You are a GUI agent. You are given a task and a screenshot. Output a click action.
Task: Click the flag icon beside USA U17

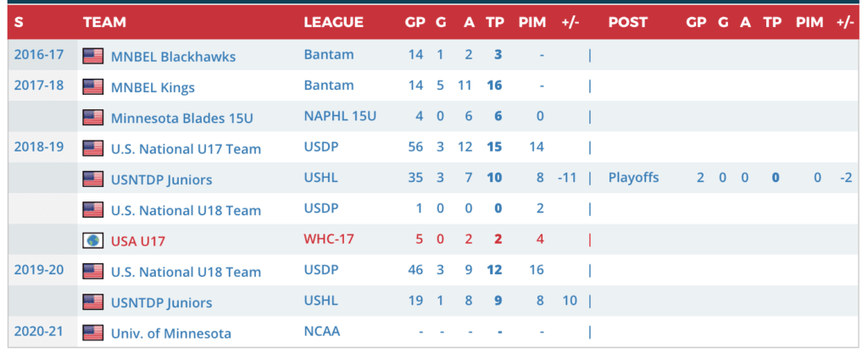pyautogui.click(x=92, y=240)
